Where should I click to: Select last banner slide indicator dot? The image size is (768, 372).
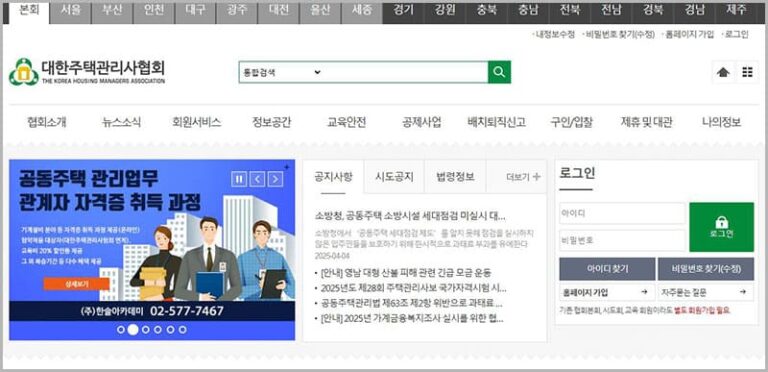182,329
